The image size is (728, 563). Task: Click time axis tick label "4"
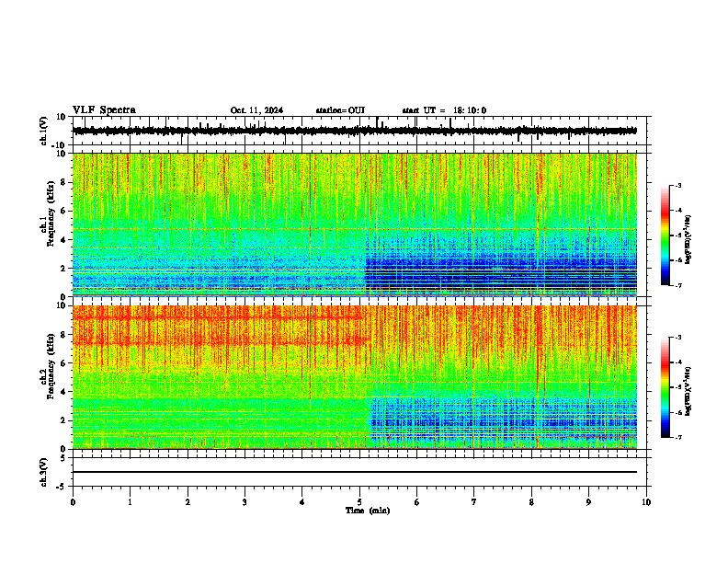click(x=302, y=502)
